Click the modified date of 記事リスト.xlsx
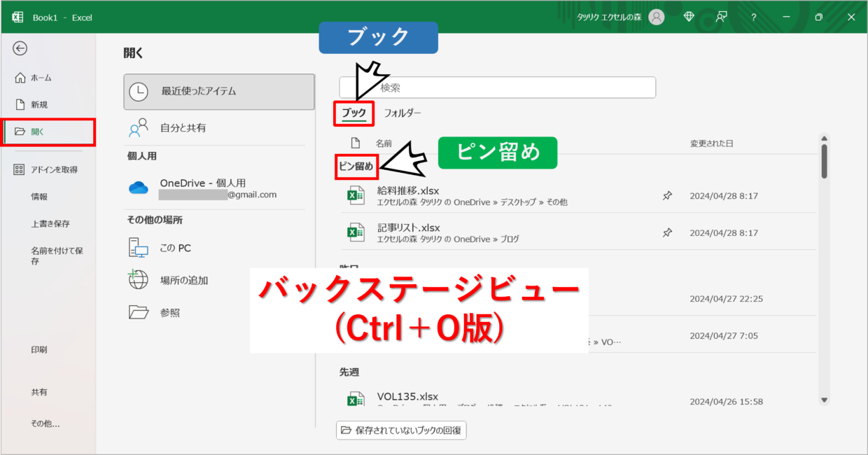 pos(724,232)
